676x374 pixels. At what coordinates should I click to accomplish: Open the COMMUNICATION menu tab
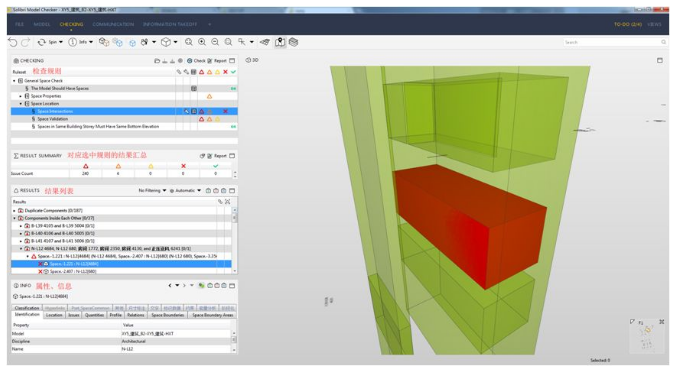pyautogui.click(x=113, y=25)
